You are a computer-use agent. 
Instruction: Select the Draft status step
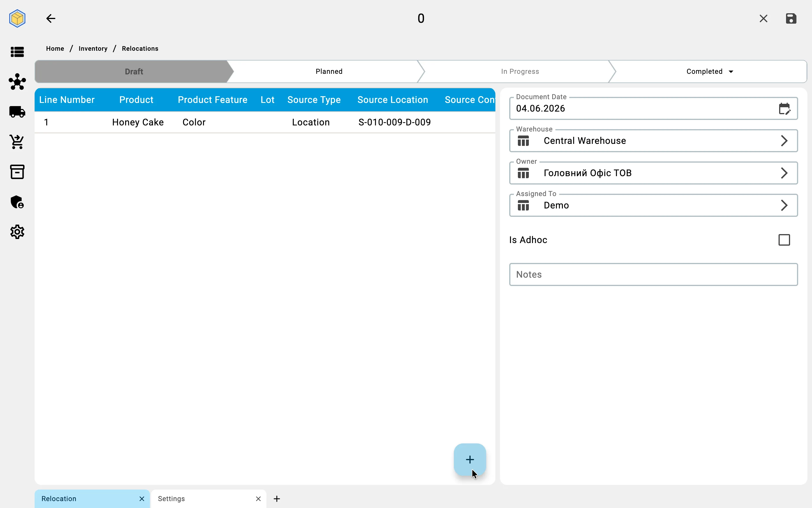tap(134, 72)
